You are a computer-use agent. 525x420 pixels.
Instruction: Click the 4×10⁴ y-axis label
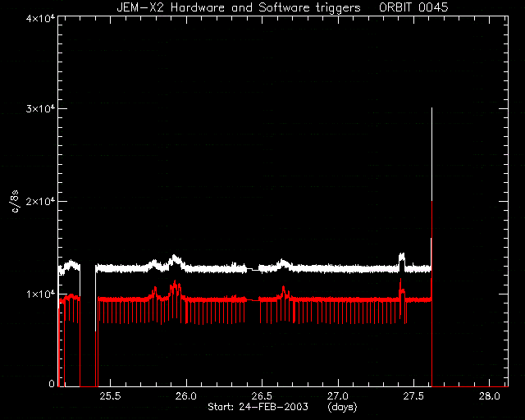[40, 18]
